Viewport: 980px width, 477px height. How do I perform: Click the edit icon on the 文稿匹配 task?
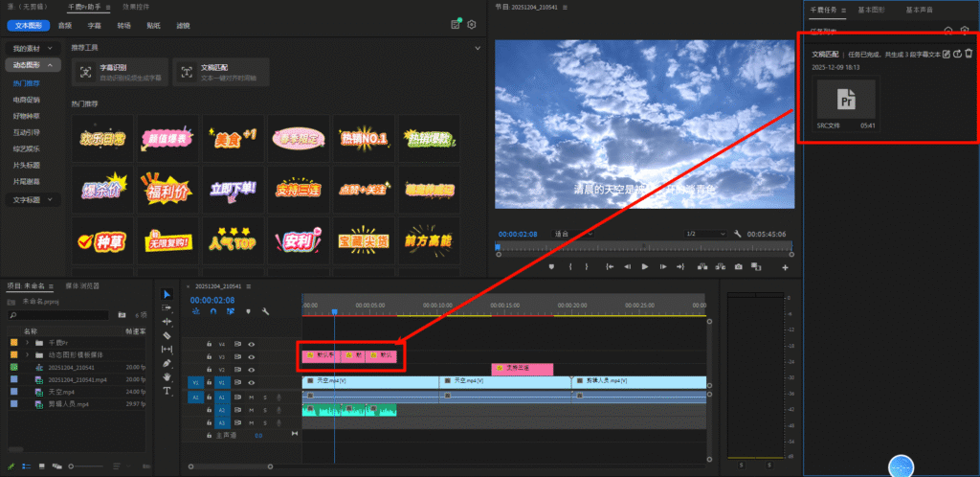pos(947,54)
